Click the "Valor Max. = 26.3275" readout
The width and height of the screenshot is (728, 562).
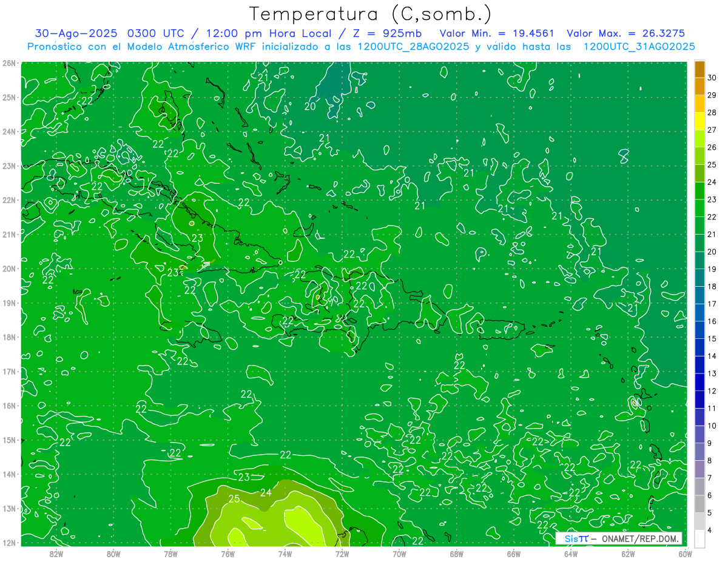(x=625, y=33)
